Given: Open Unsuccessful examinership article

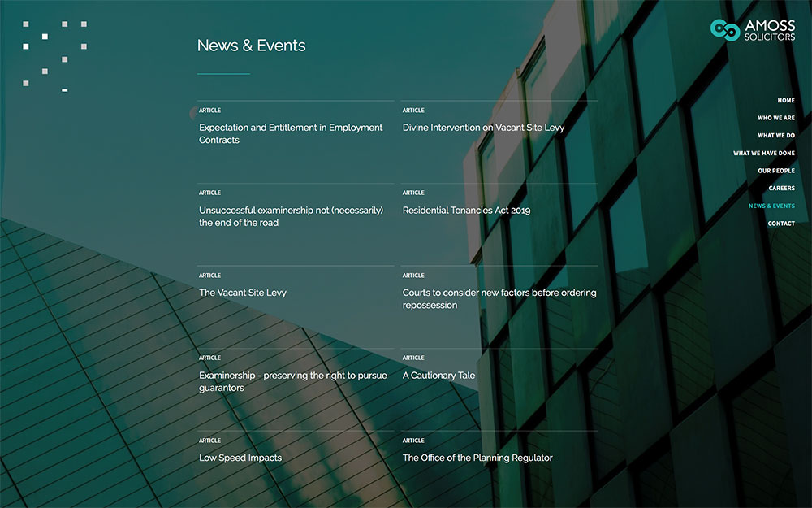Looking at the screenshot, I should (291, 216).
